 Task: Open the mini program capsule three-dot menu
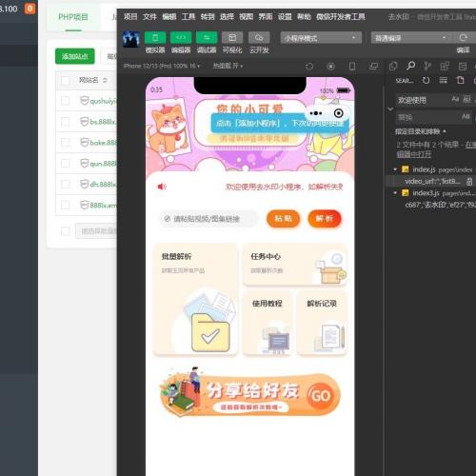pos(316,113)
